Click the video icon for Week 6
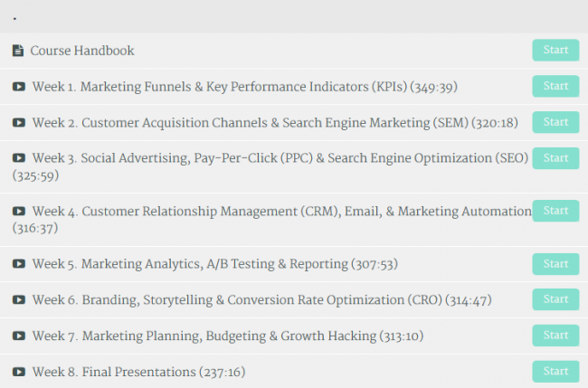The width and height of the screenshot is (588, 388). point(19,299)
